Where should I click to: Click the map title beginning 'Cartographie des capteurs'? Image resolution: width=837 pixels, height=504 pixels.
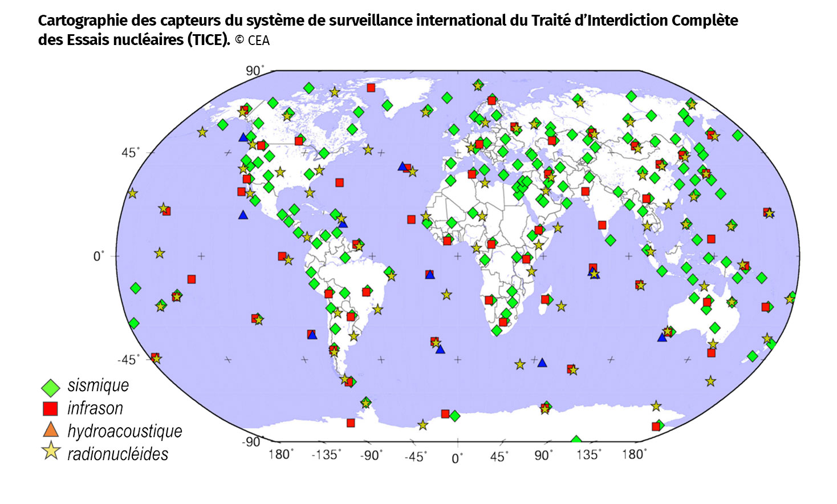pyautogui.click(x=388, y=21)
